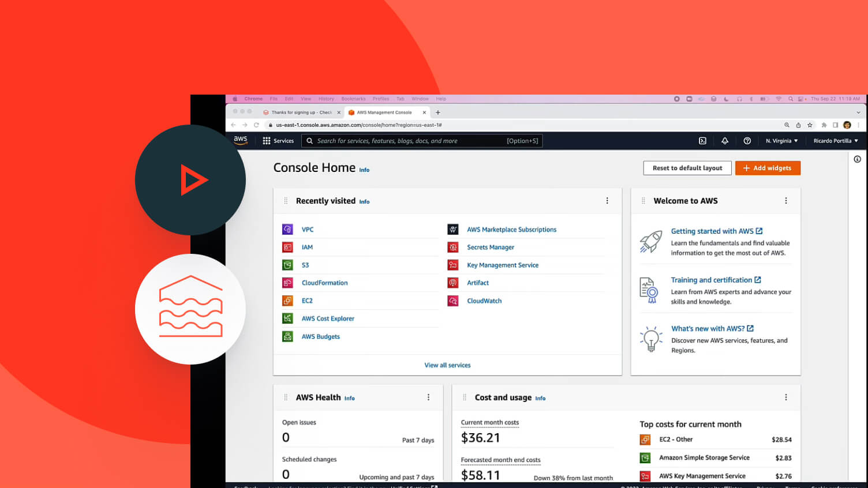The height and width of the screenshot is (488, 868).
Task: Open the Bookmarks menu
Action: (x=353, y=99)
